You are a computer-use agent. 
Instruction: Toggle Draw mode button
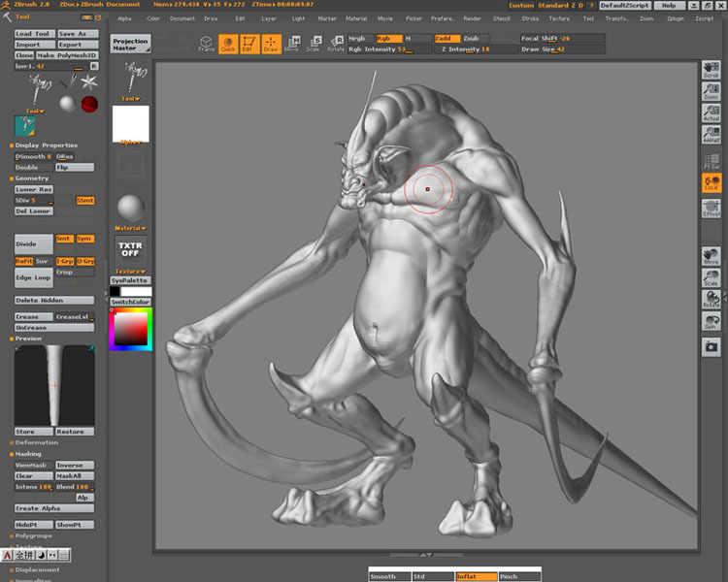[271, 44]
